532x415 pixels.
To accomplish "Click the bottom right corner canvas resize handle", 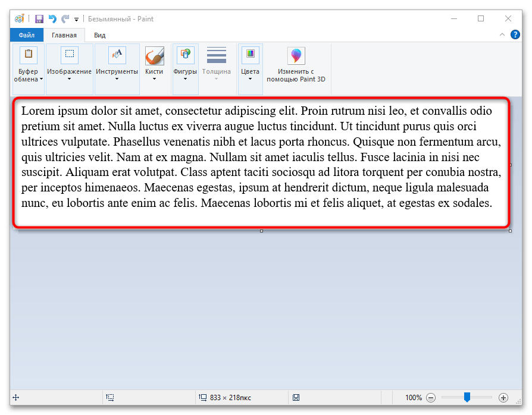I will (x=511, y=231).
